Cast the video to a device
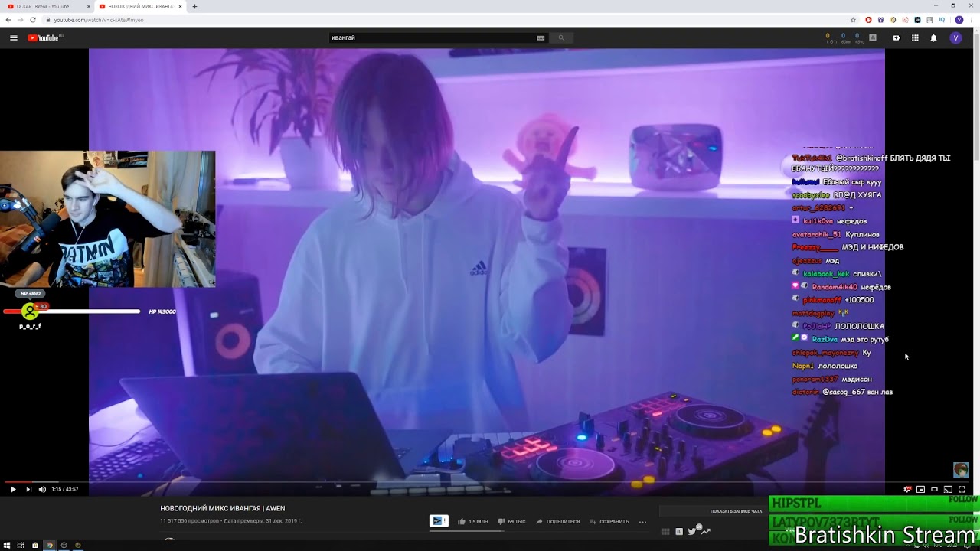 [x=948, y=489]
